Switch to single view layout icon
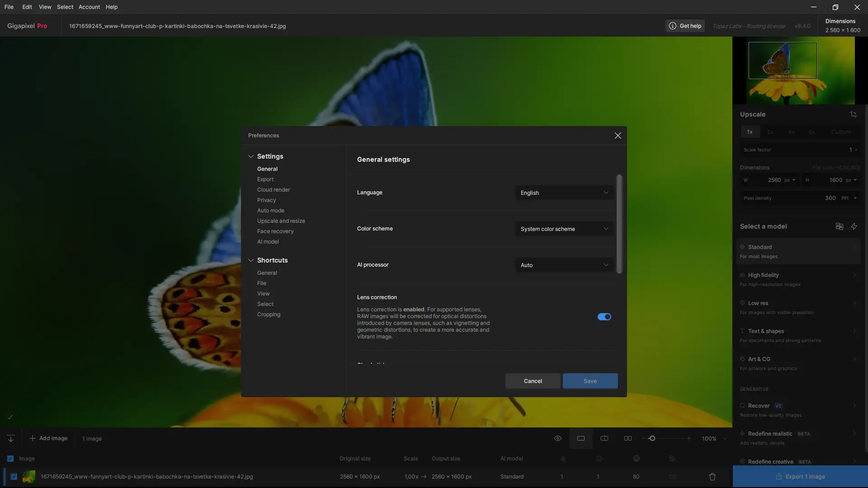This screenshot has height=488, width=868. pyautogui.click(x=581, y=438)
